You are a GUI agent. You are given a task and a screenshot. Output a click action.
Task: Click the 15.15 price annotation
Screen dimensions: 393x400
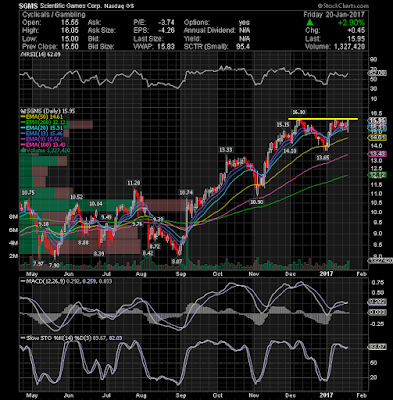point(282,124)
